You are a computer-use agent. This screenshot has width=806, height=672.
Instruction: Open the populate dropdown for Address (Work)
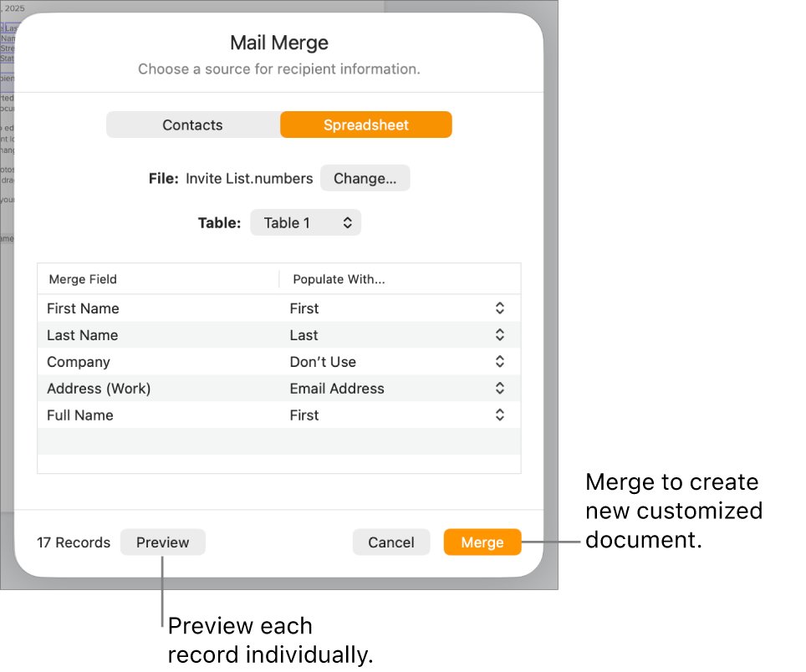click(500, 388)
